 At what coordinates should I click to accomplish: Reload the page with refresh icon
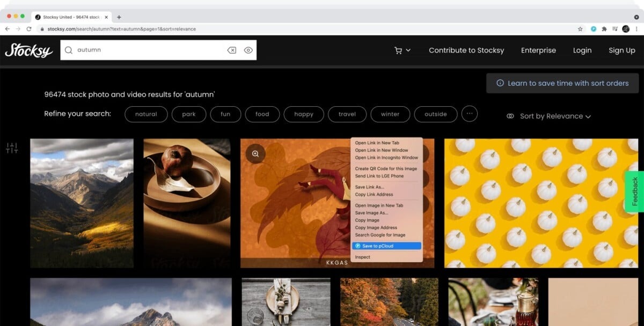[29, 29]
